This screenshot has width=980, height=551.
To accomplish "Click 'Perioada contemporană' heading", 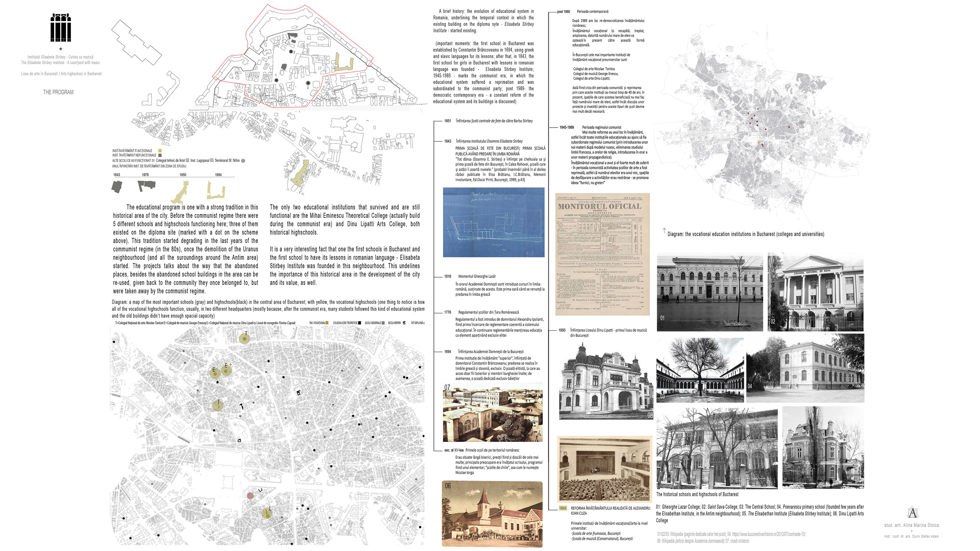I will click(593, 12).
